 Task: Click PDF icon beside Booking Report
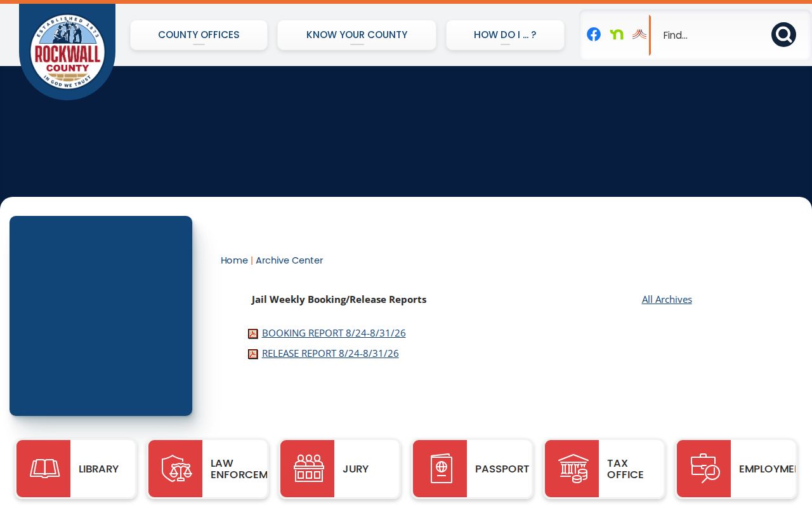coord(253,334)
